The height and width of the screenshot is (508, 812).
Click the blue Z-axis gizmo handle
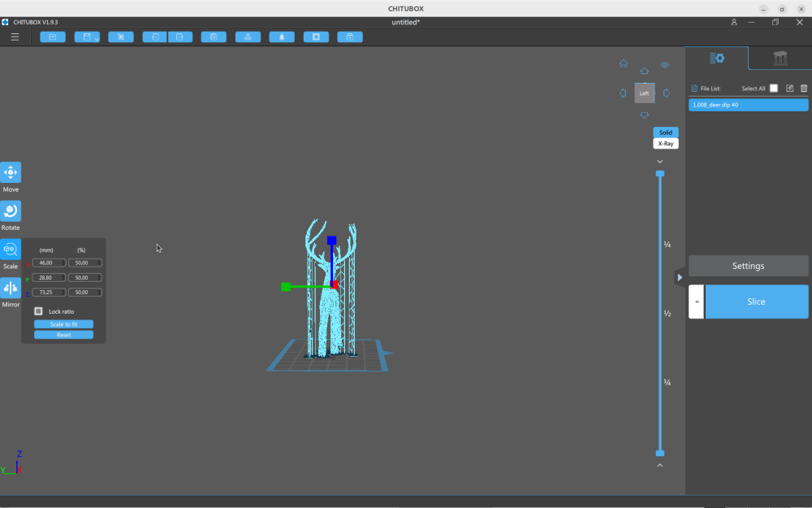click(x=332, y=241)
